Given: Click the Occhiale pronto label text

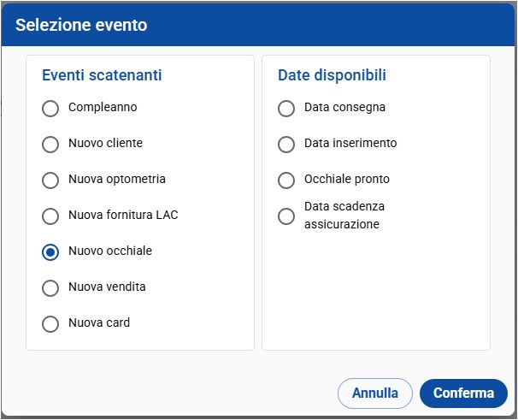Looking at the screenshot, I should coord(346,179).
